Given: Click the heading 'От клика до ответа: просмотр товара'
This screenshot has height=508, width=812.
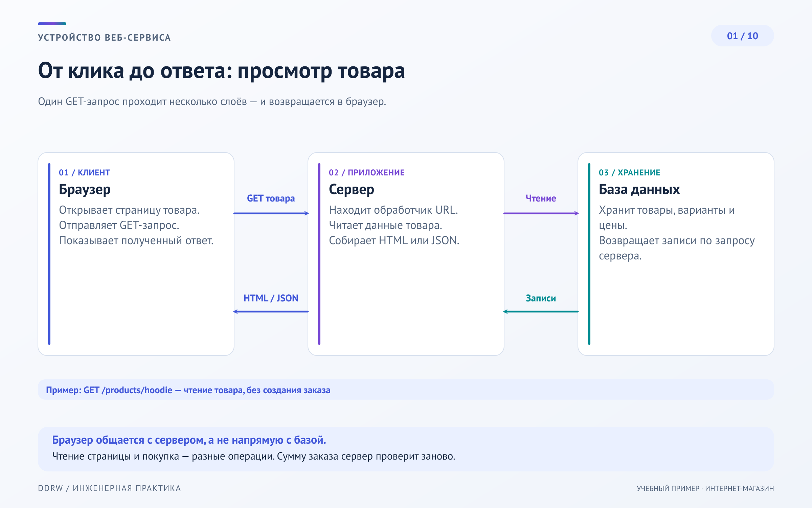Looking at the screenshot, I should click(x=221, y=71).
